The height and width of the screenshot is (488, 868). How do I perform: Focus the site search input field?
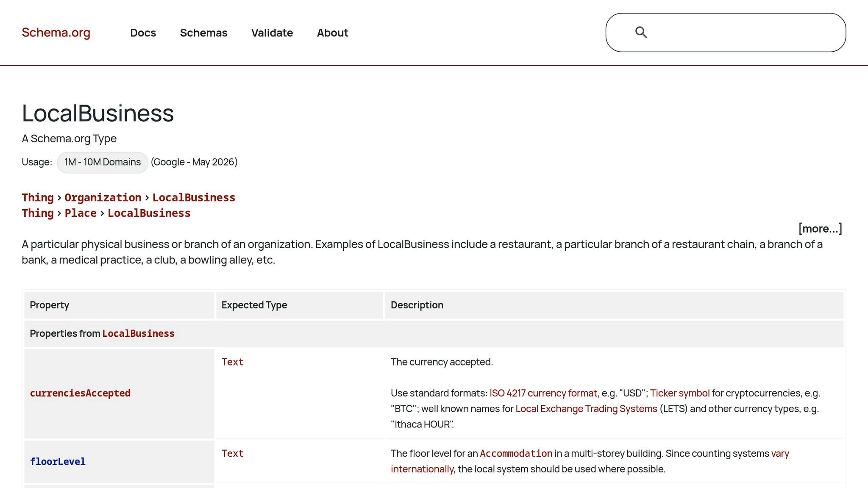tap(726, 33)
